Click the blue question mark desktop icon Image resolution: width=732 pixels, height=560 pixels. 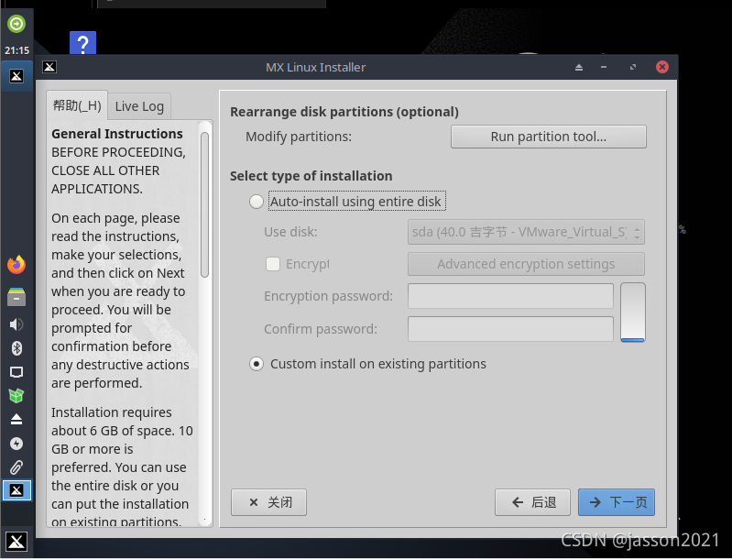(x=82, y=43)
